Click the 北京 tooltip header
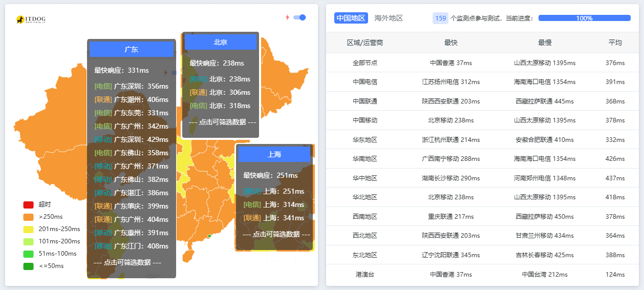Image resolution: width=644 pixels, height=290 pixels. click(220, 43)
